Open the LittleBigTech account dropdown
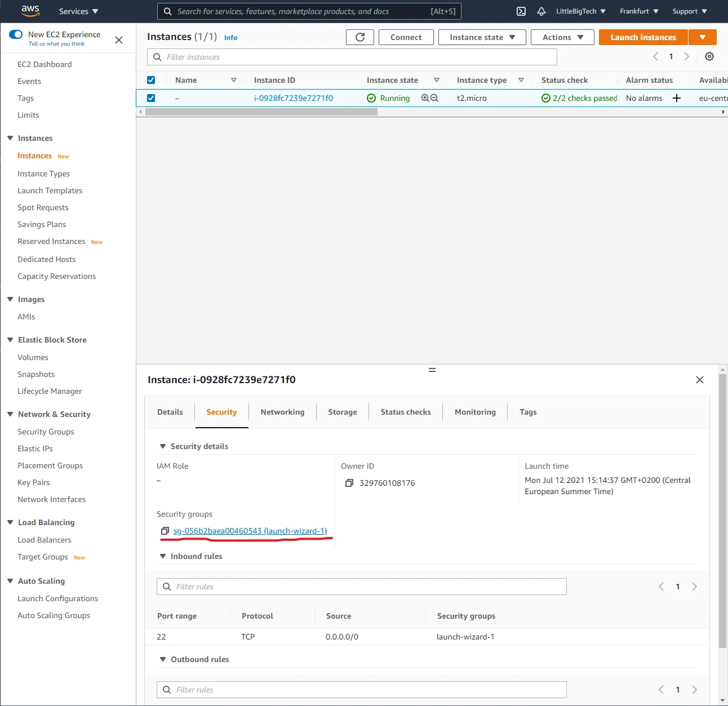Viewport: 728px width, 706px height. point(580,11)
